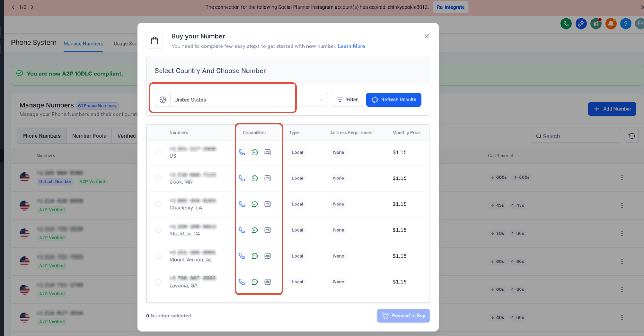Click SMS capability icon for Cook, MN row

[x=255, y=178]
